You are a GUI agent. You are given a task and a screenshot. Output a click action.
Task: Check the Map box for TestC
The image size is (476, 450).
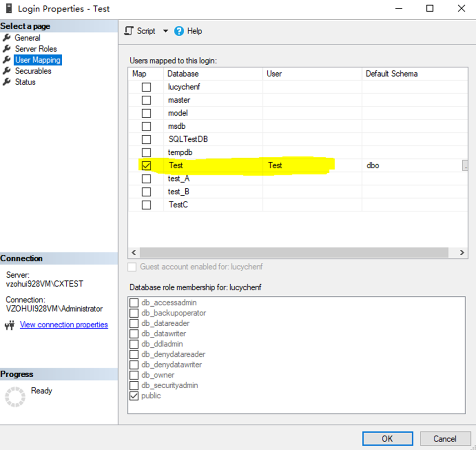146,205
